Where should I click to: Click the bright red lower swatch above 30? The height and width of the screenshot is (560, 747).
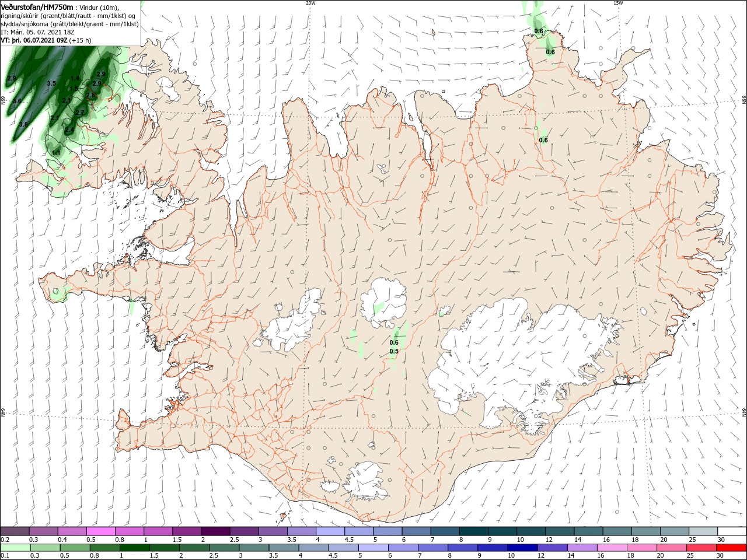[x=731, y=548]
